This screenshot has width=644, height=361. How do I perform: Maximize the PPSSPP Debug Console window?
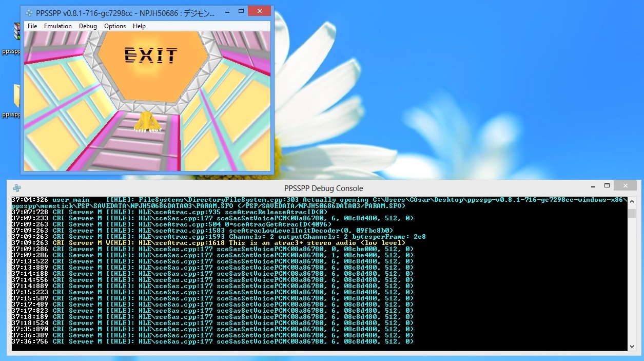(607, 186)
